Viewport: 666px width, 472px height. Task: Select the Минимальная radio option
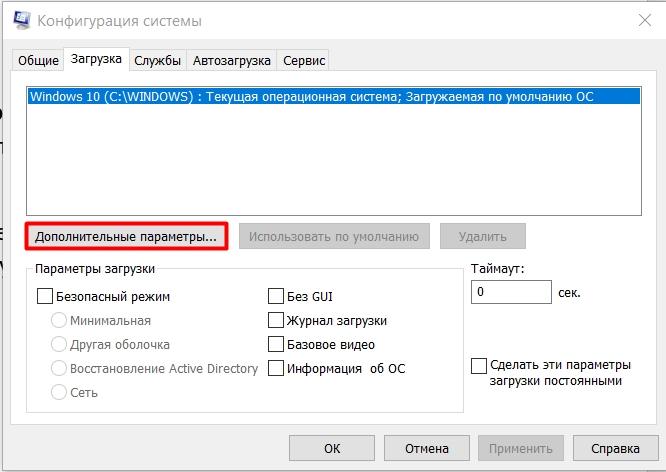(59, 320)
